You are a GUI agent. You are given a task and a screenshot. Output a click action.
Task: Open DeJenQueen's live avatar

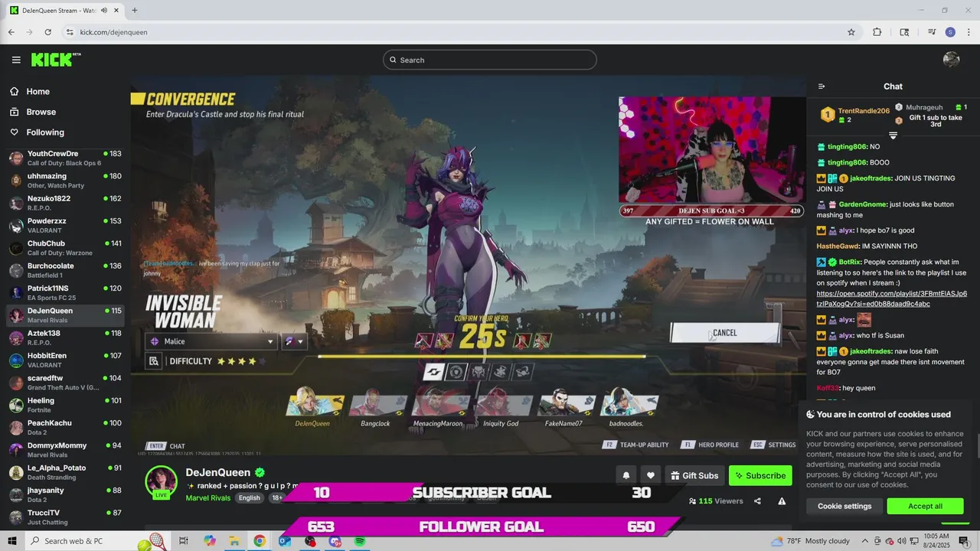tap(162, 481)
